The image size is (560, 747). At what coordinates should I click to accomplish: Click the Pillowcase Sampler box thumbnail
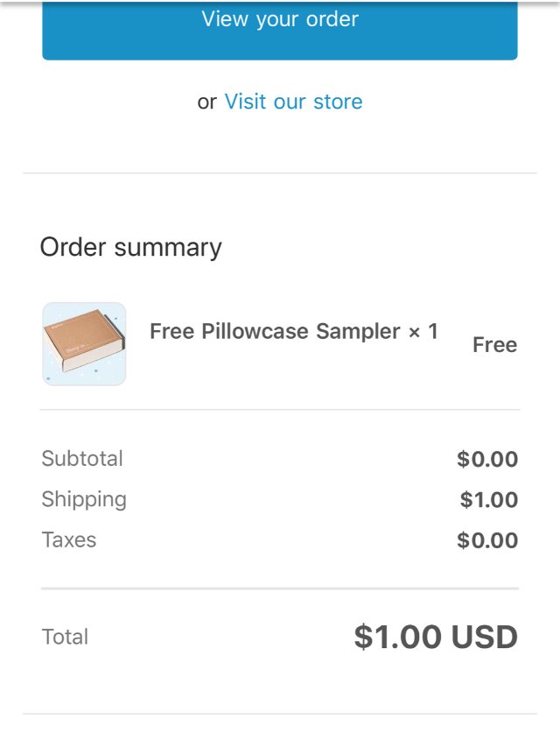[x=84, y=344]
